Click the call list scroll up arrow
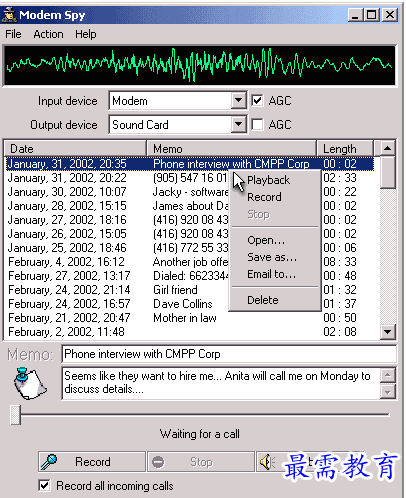The height and width of the screenshot is (498, 406). [x=388, y=148]
